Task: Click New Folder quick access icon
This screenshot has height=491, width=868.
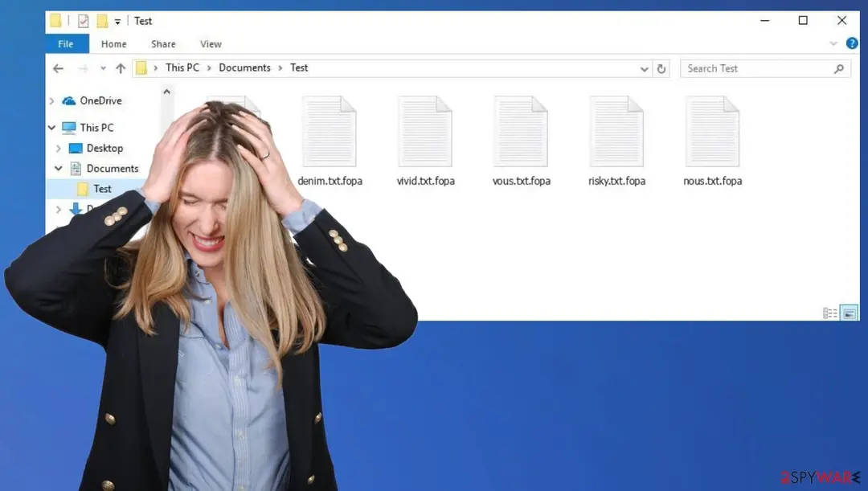Action: pos(102,21)
